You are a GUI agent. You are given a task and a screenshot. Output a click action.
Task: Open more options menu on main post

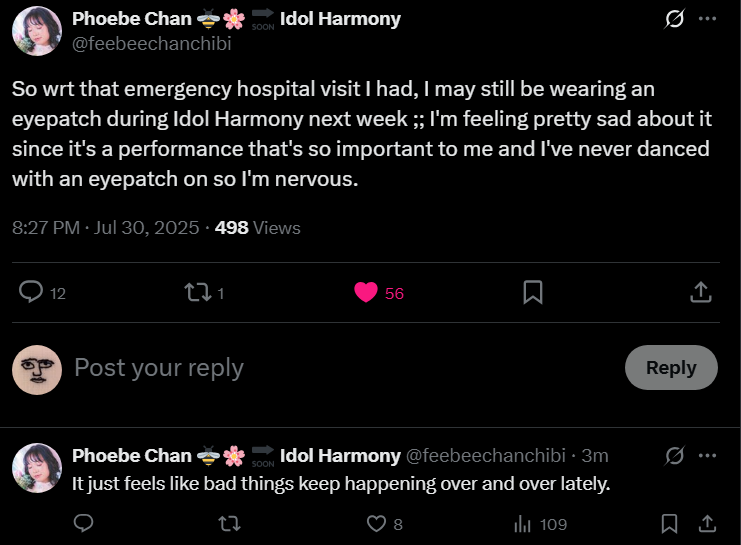pos(708,19)
